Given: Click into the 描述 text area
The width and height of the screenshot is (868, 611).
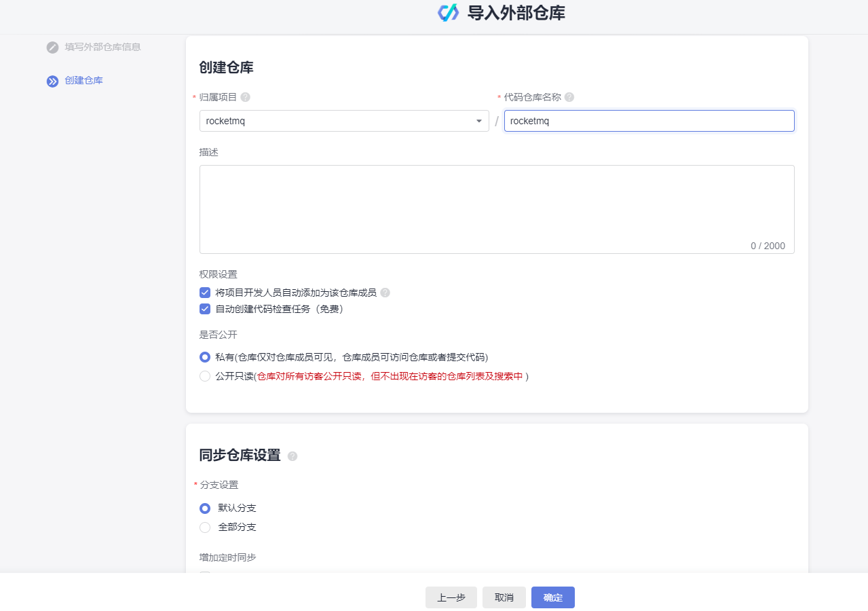Looking at the screenshot, I should point(497,209).
